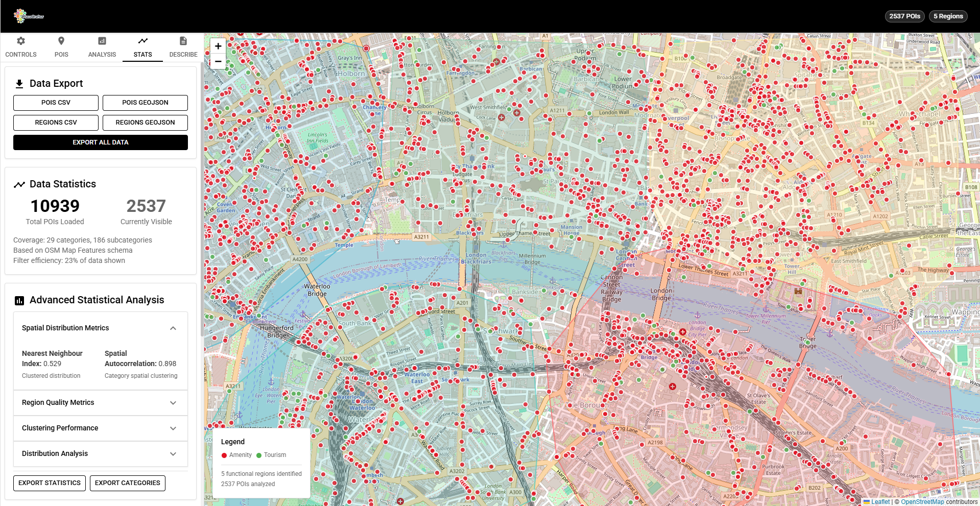Click the map zoom-in control
This screenshot has height=506, width=980.
218,46
